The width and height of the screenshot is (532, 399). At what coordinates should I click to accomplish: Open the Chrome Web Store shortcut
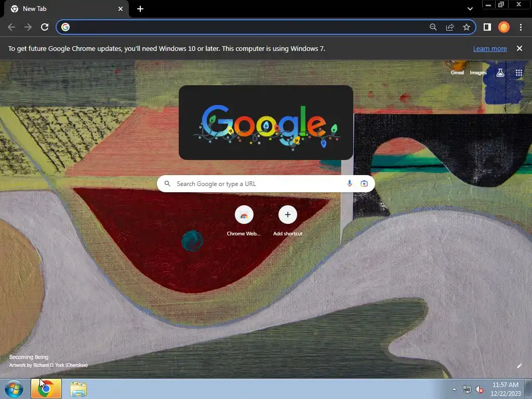click(244, 221)
